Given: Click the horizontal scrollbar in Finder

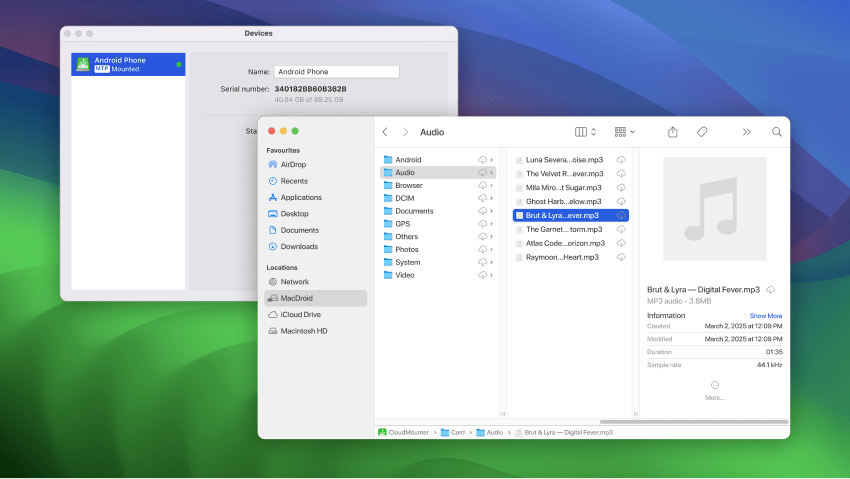Looking at the screenshot, I should click(x=694, y=422).
